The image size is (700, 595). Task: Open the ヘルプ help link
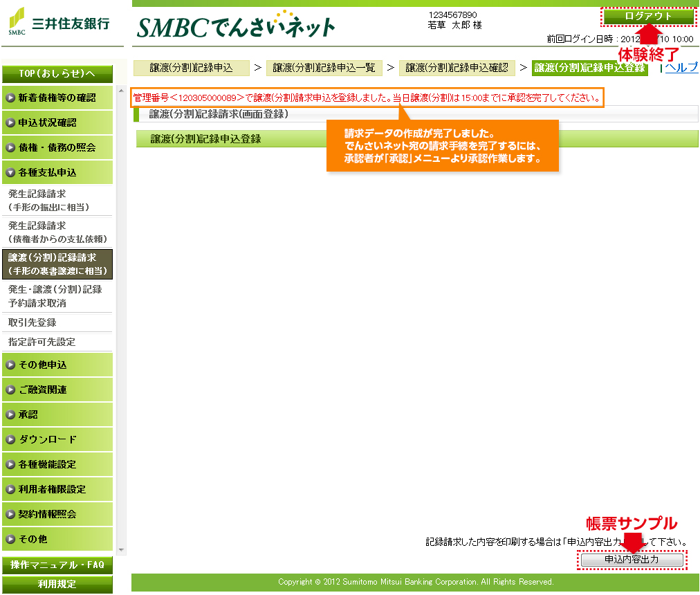[681, 67]
